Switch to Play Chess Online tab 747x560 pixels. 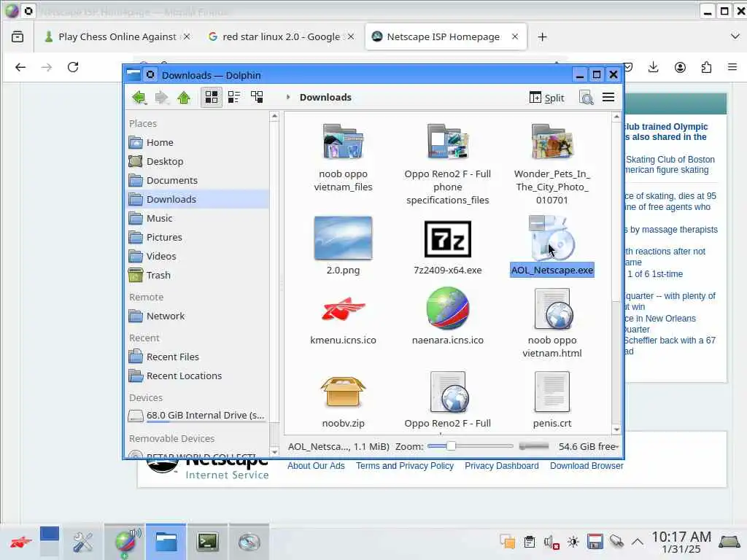(x=117, y=36)
